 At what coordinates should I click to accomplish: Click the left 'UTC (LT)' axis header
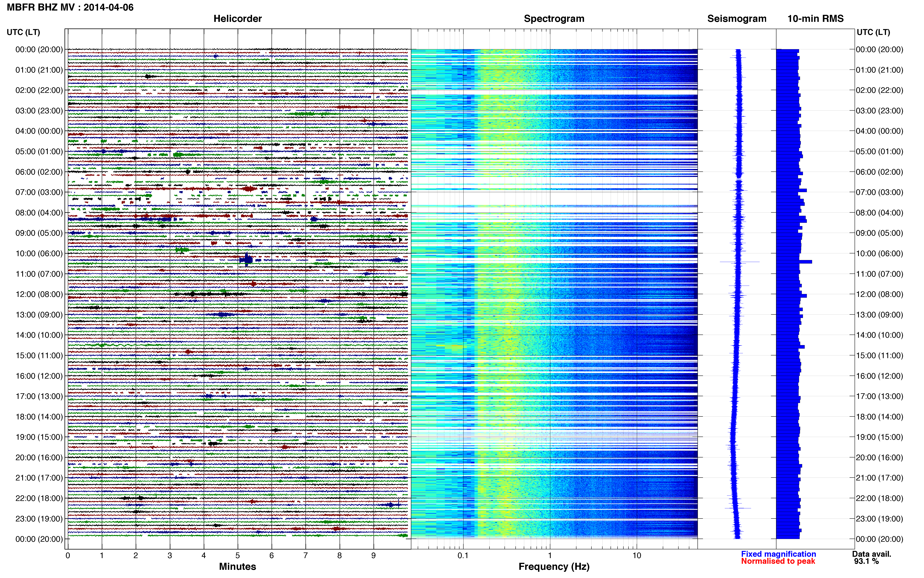click(x=23, y=32)
